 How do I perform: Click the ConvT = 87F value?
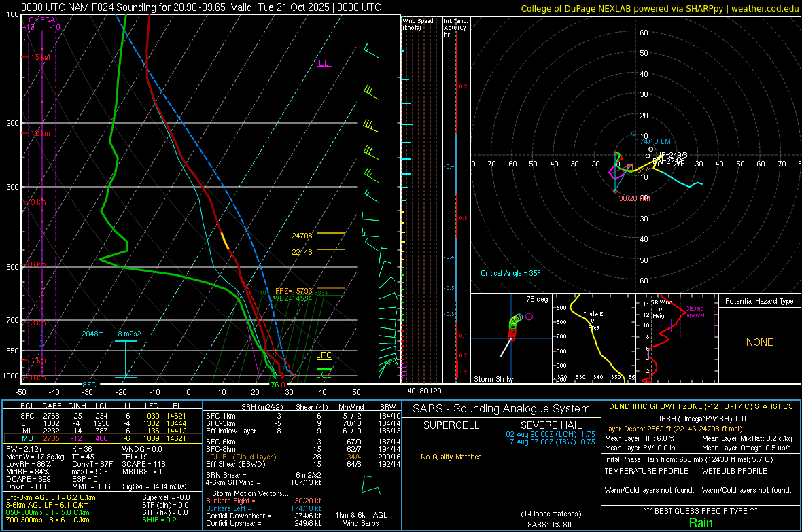click(92, 465)
